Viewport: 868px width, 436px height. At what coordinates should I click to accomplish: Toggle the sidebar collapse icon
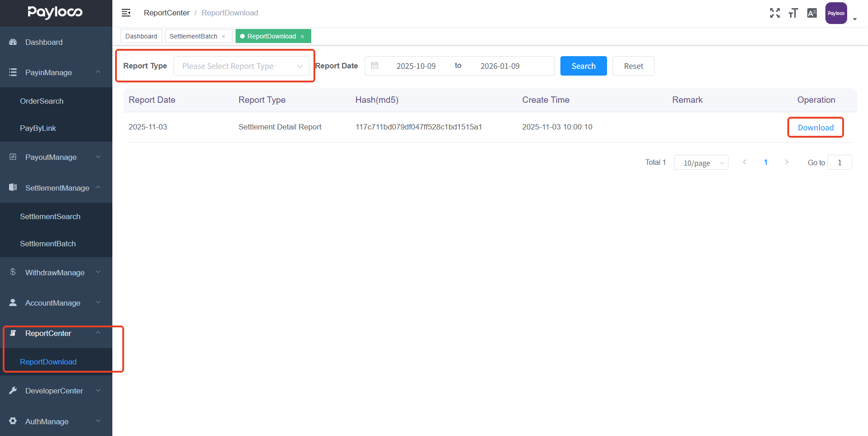(x=125, y=13)
